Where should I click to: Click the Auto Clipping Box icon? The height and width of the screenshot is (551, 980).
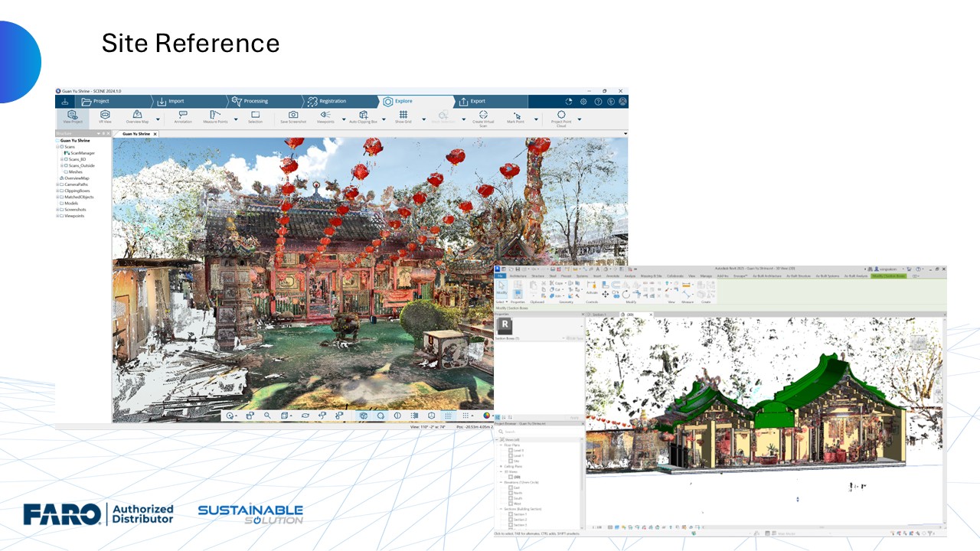point(364,115)
